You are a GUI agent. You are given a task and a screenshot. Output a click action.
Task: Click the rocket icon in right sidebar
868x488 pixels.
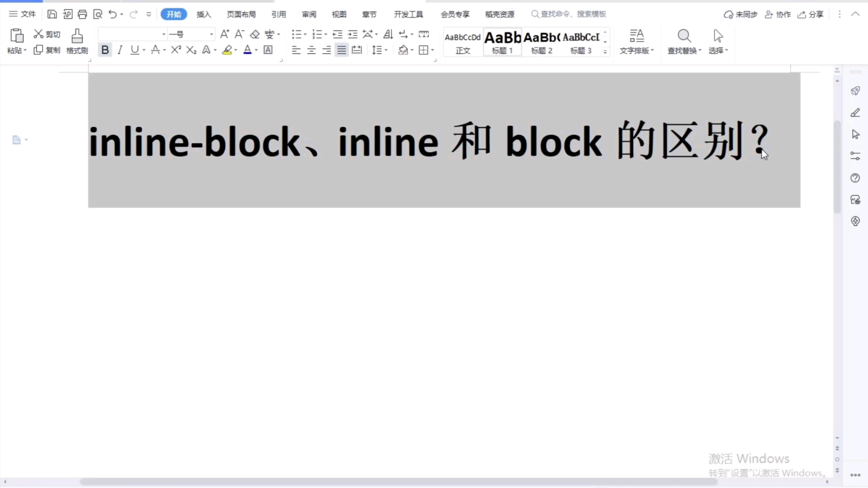coord(855,91)
